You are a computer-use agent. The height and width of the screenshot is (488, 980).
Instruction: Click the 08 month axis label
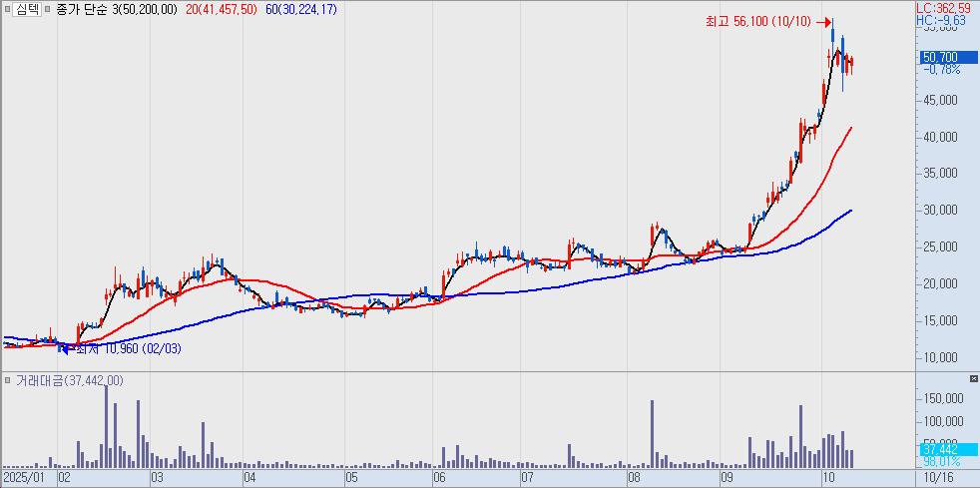pyautogui.click(x=635, y=478)
